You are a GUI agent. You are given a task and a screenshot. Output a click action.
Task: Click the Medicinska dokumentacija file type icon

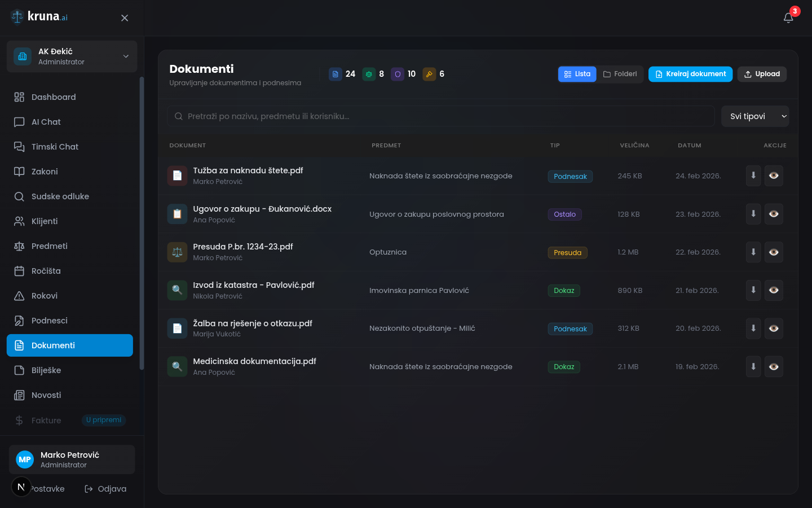(x=177, y=366)
